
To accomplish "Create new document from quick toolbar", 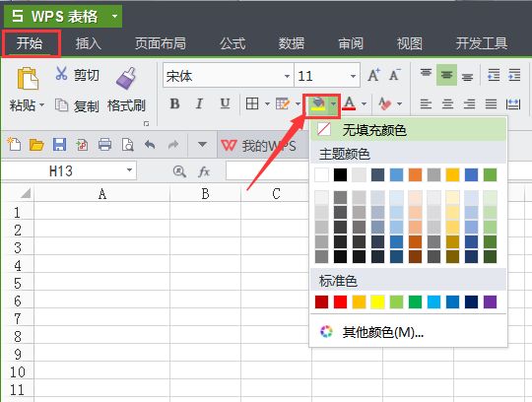I will point(14,145).
